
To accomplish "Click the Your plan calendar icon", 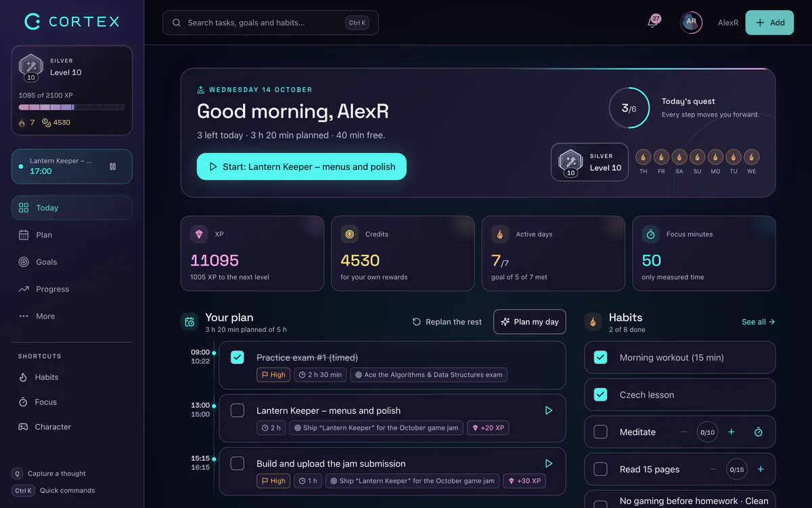I will point(189,322).
